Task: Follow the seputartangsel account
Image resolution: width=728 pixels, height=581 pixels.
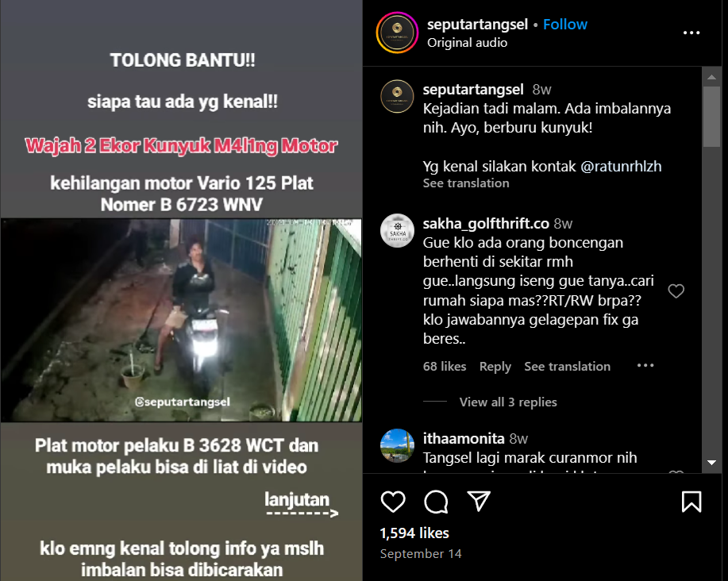Action: pyautogui.click(x=565, y=24)
